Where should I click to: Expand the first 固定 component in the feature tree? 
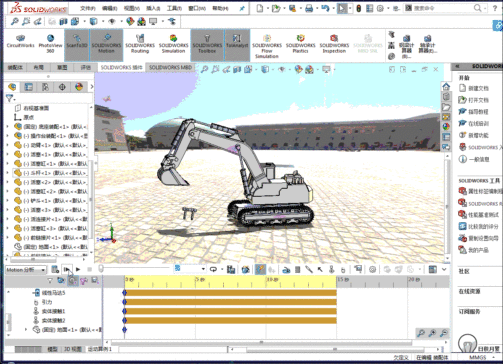click(x=8, y=127)
